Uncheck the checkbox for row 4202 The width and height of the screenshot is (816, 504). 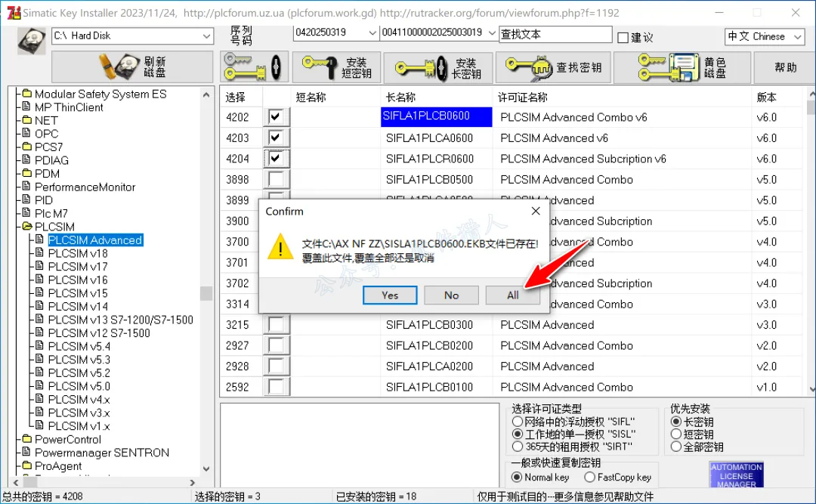tap(276, 116)
